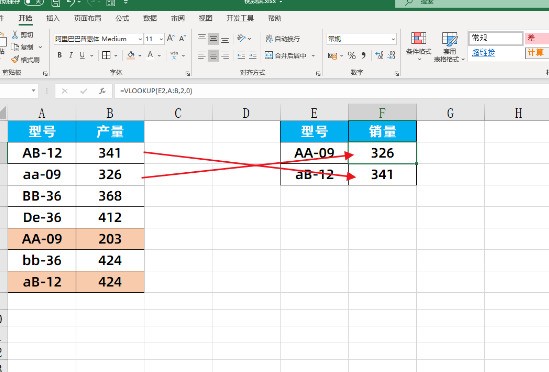
Task: Decrease decimal places
Action: click(391, 55)
